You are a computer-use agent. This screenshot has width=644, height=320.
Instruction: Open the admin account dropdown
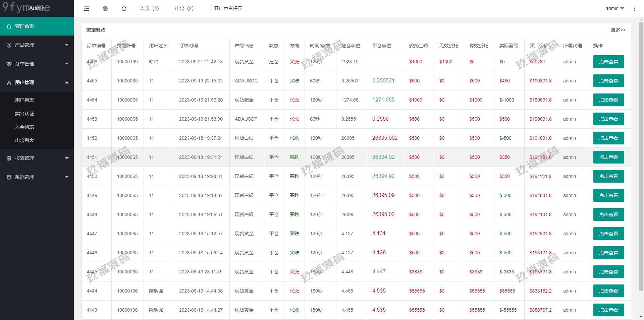tap(614, 8)
